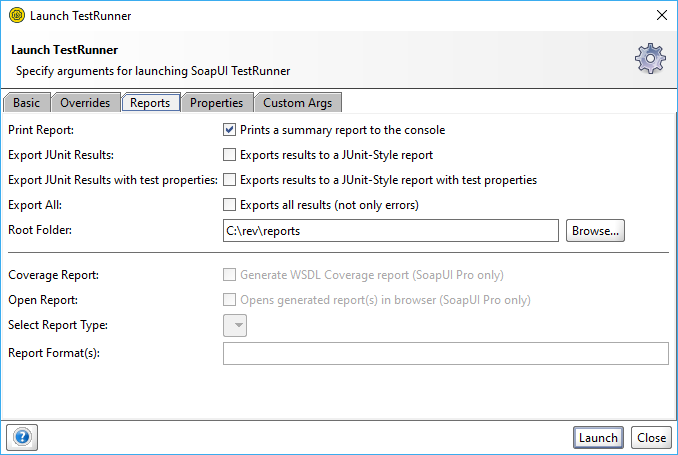Screen dimensions: 678x455
Task: Click the 'Root Folder:' label
Action: tap(40, 230)
